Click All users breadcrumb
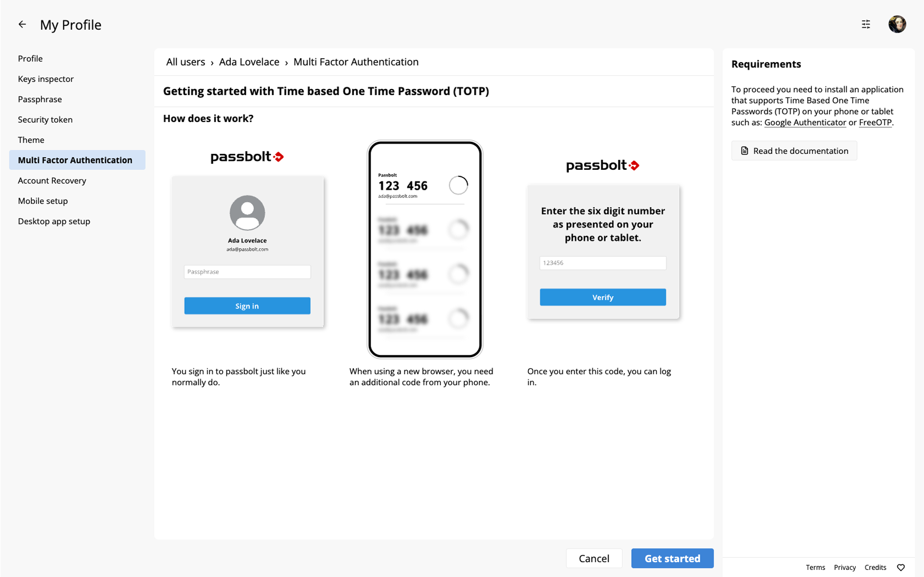This screenshot has height=577, width=924. click(x=186, y=62)
